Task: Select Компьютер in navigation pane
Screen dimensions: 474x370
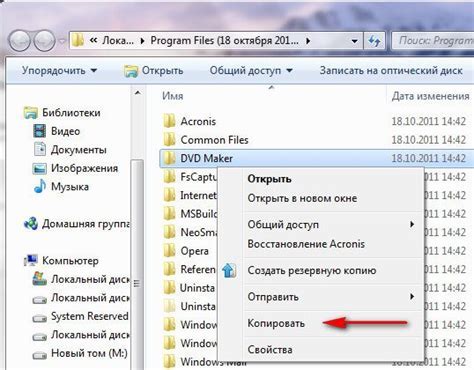Action: [x=61, y=261]
